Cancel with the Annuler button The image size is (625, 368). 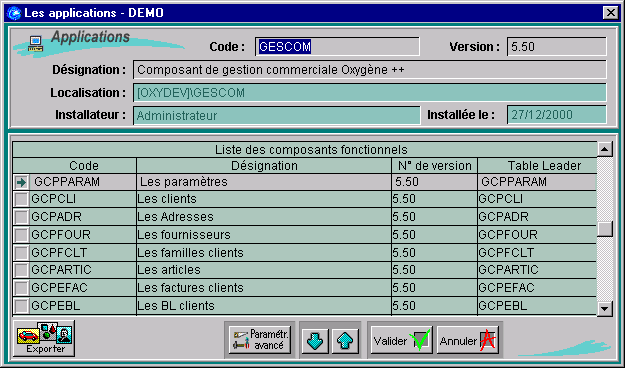(468, 340)
